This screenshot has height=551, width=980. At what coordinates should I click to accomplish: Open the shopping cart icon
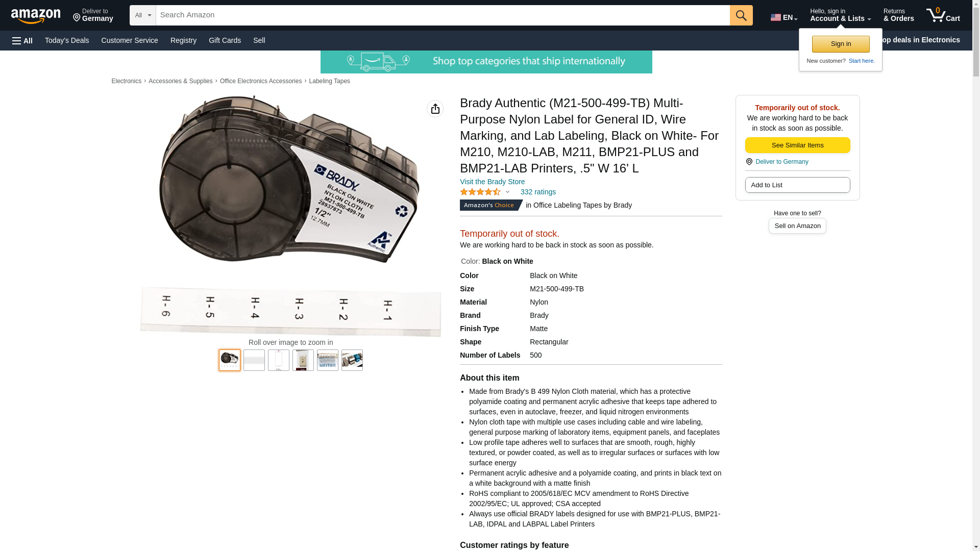943,15
